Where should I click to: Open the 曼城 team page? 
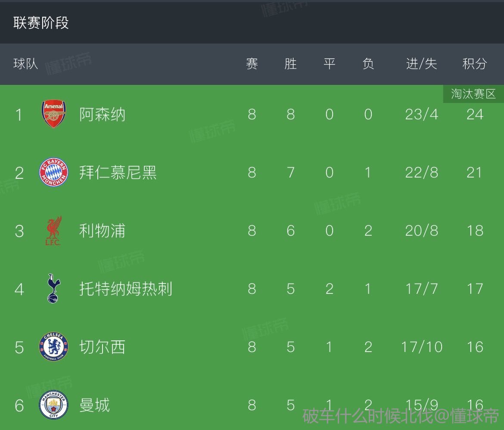tap(95, 405)
